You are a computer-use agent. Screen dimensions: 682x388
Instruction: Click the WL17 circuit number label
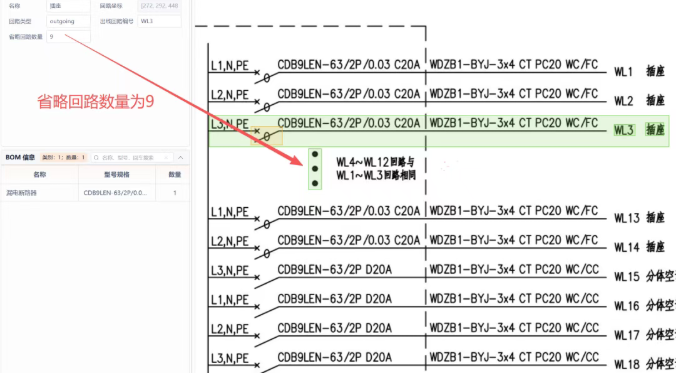(x=626, y=335)
